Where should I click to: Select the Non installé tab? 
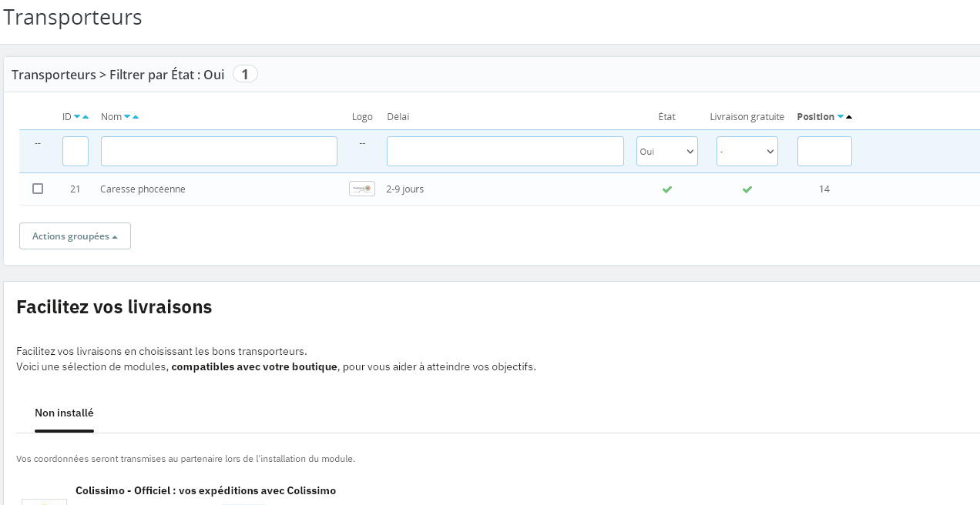[x=64, y=413]
